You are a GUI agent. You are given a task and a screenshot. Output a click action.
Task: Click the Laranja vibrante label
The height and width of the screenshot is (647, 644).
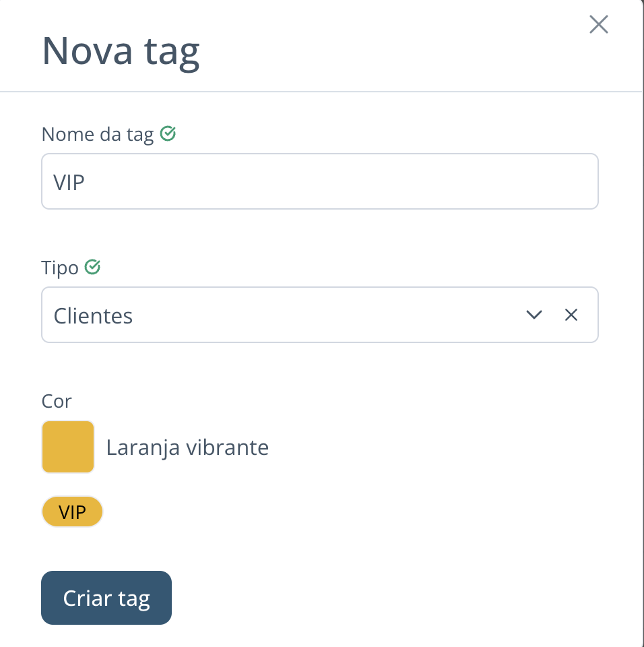[187, 447]
